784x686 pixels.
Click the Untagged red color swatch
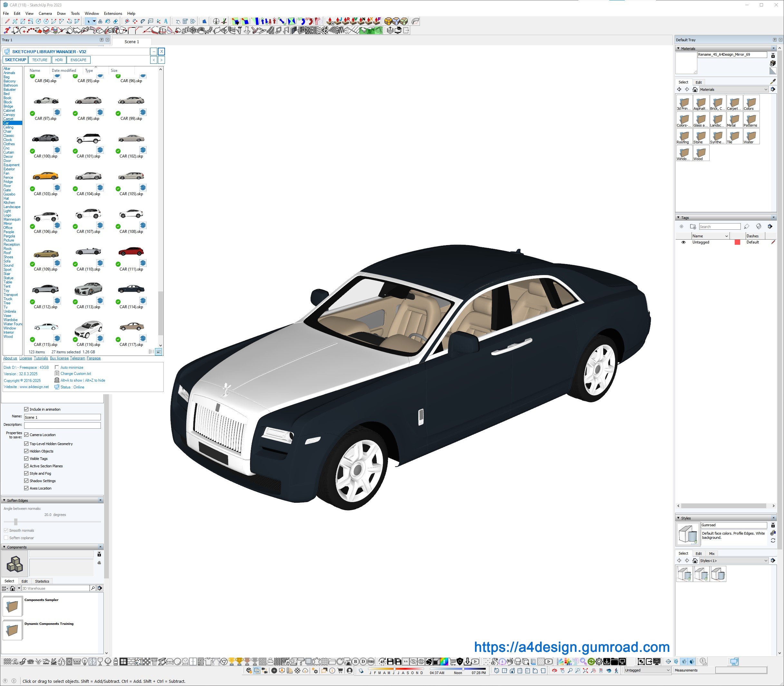tap(737, 242)
